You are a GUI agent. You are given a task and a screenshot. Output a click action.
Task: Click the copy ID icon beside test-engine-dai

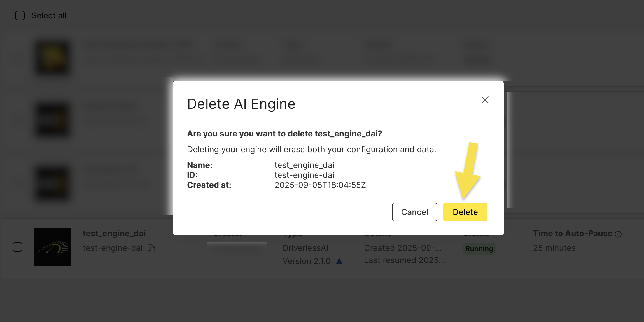pyautogui.click(x=151, y=248)
